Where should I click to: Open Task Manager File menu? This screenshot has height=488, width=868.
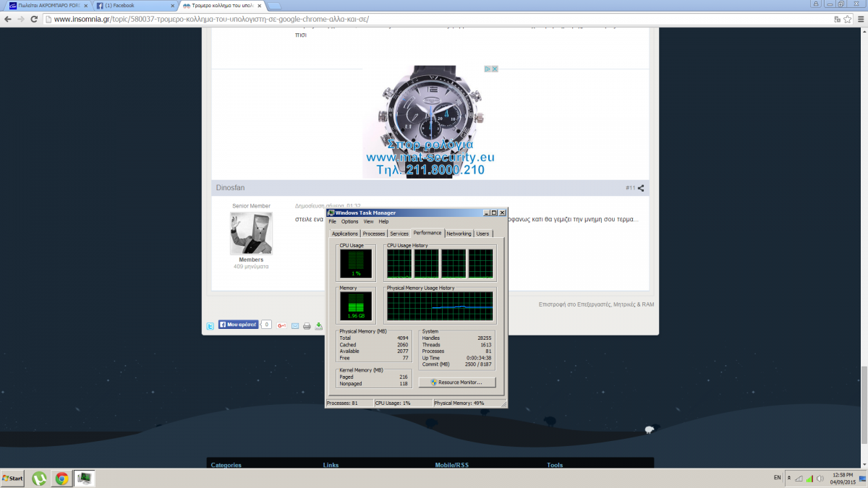tap(333, 221)
